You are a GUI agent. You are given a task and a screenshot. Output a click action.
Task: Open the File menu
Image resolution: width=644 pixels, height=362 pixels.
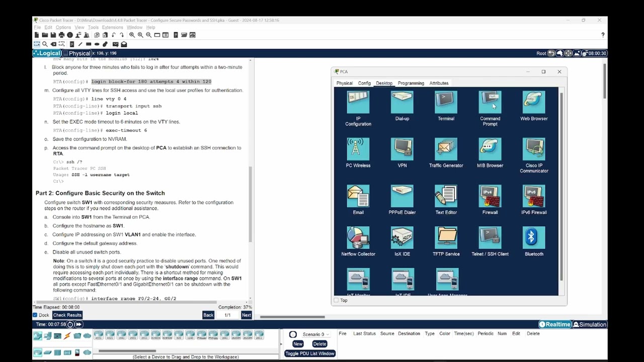(x=37, y=27)
